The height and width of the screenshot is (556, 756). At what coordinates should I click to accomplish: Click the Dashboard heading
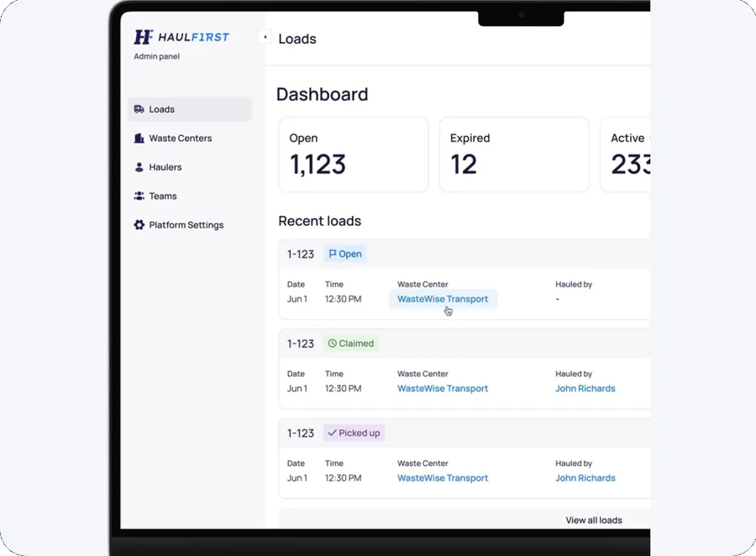tap(322, 95)
